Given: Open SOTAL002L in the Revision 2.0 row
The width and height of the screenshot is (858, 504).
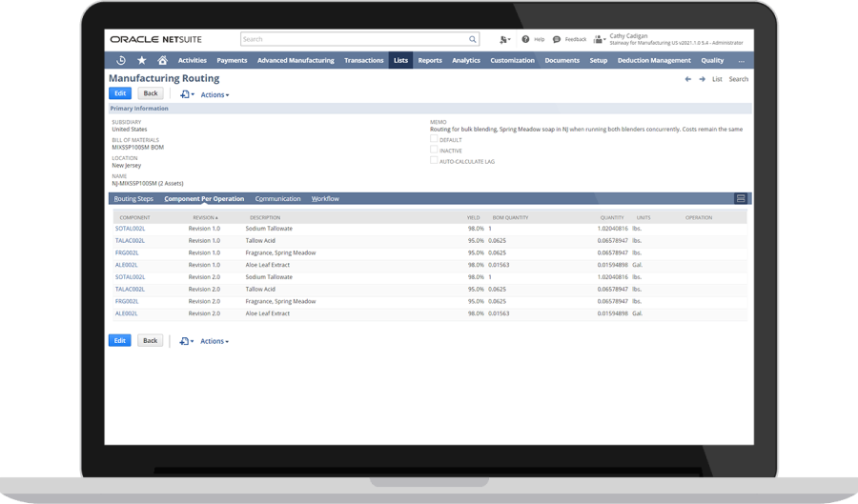Looking at the screenshot, I should (131, 277).
